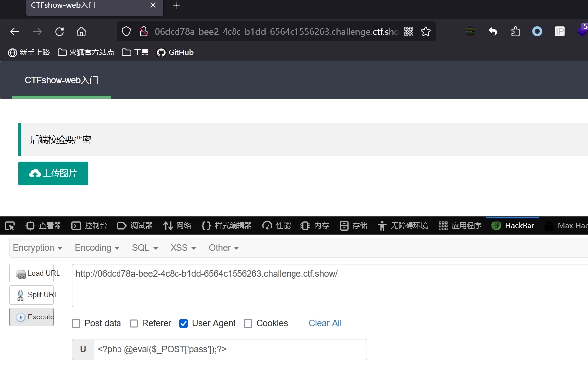588x370 pixels.
Task: Open the 工具 bookmark folder
Action: [x=135, y=53]
